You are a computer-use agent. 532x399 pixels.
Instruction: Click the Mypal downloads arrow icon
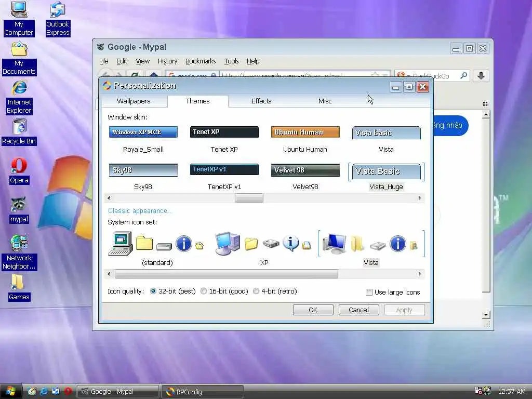coord(481,76)
